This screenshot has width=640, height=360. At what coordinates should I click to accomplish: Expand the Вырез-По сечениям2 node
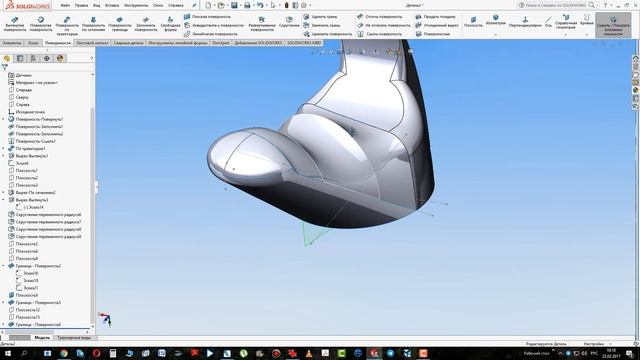click(4, 193)
